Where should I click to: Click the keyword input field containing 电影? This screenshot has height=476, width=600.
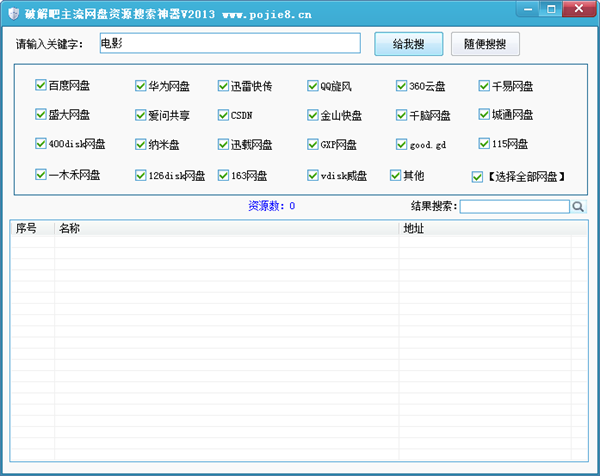click(x=229, y=44)
